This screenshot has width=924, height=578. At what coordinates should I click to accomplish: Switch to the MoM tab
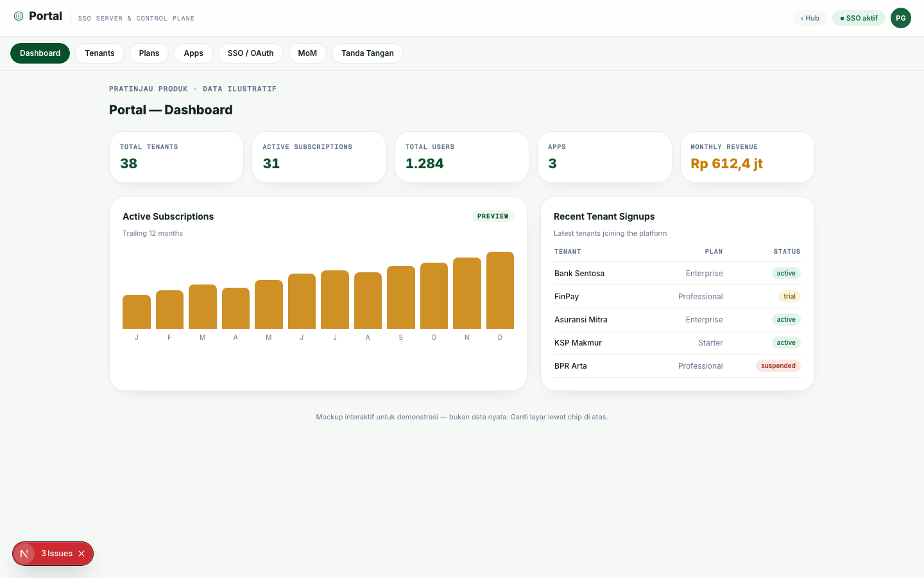coord(307,53)
